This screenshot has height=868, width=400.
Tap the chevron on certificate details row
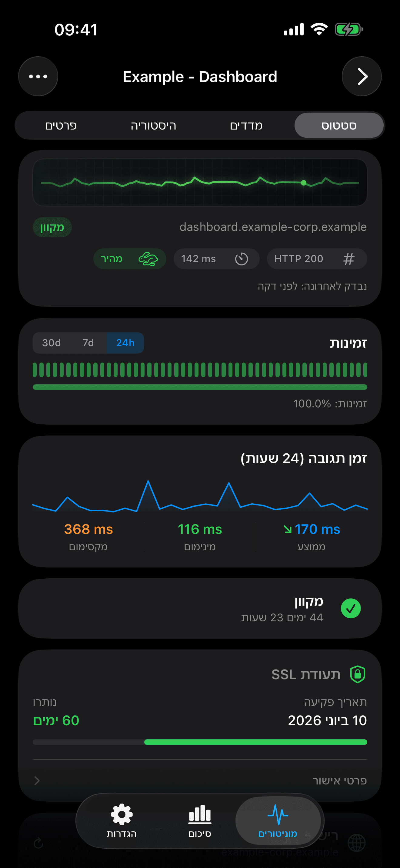point(37,781)
